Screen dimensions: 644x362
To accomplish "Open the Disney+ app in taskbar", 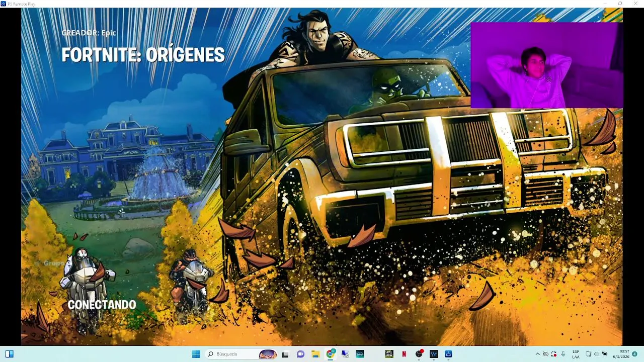I will pos(360,354).
